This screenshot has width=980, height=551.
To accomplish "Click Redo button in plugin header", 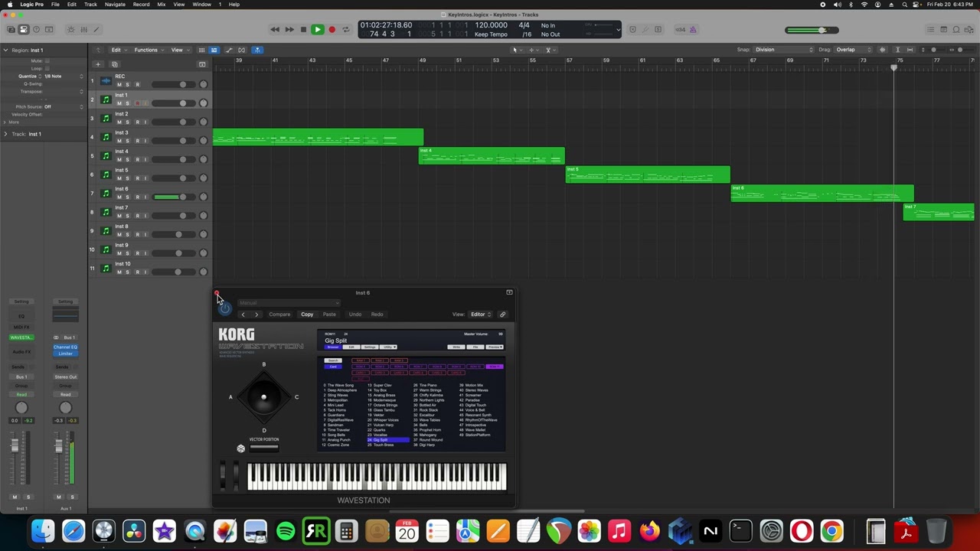I will point(377,315).
